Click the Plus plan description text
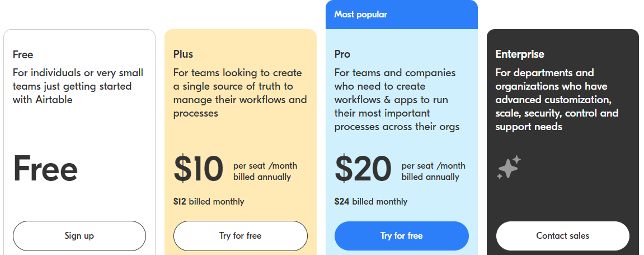The image size is (644, 255). 240,93
